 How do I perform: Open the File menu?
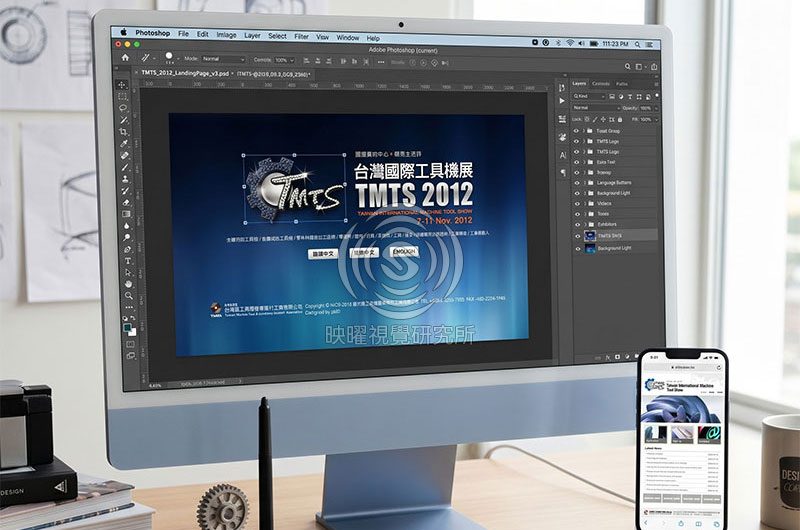(x=183, y=34)
